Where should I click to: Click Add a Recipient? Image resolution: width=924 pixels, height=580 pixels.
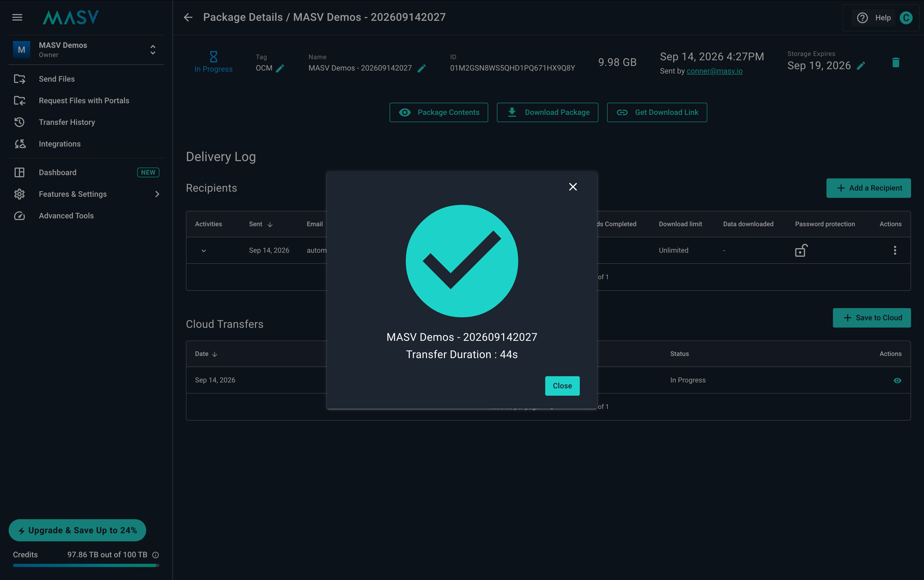[868, 188]
